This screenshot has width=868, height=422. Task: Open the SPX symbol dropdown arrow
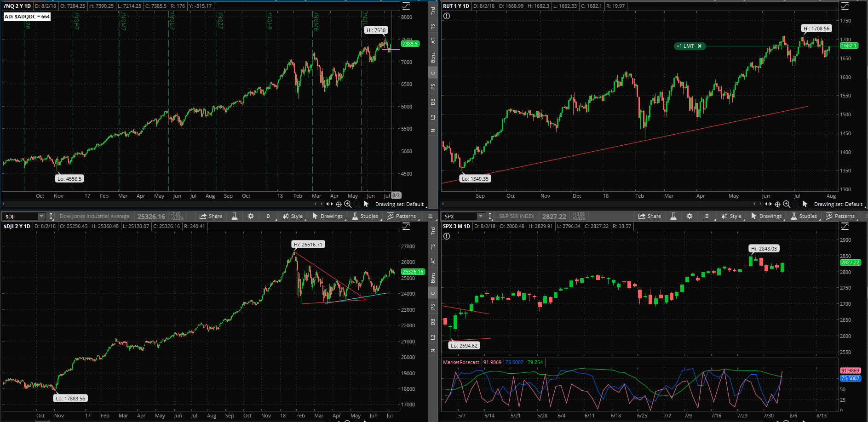(x=481, y=216)
